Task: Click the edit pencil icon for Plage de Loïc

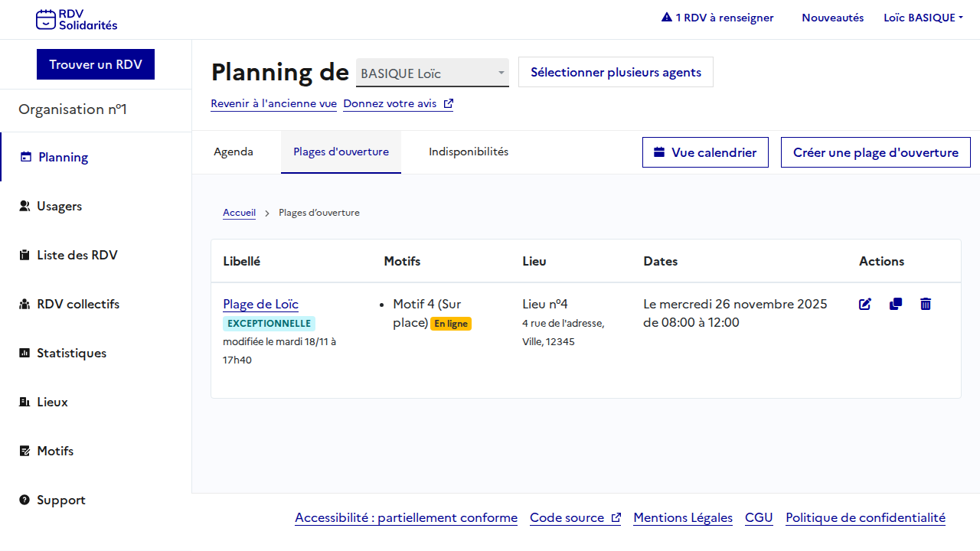Action: point(865,305)
